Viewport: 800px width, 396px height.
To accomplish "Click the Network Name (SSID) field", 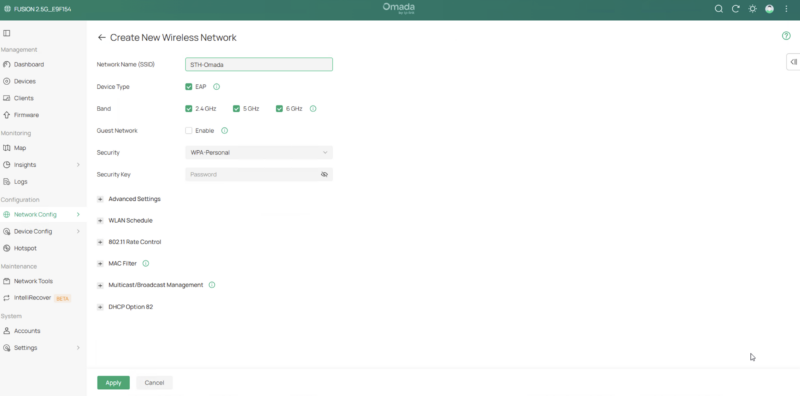I will pos(259,64).
